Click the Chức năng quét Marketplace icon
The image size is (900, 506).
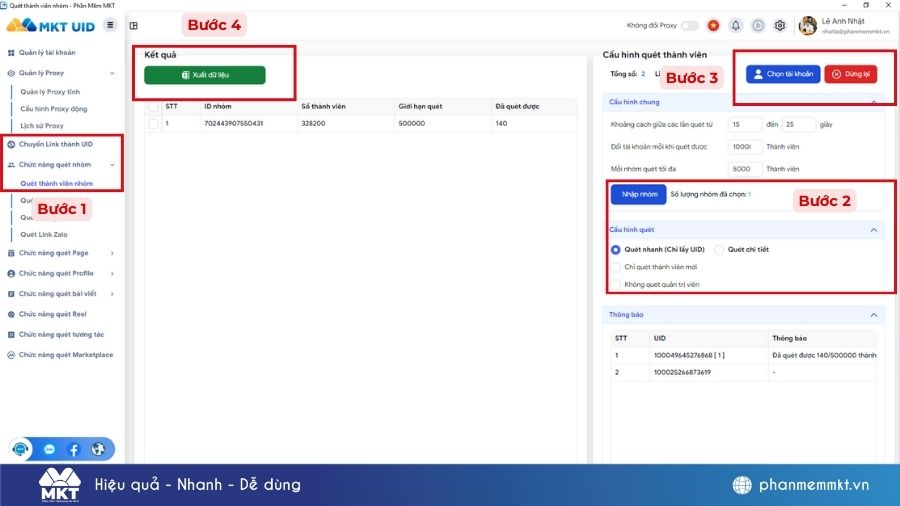tap(11, 355)
